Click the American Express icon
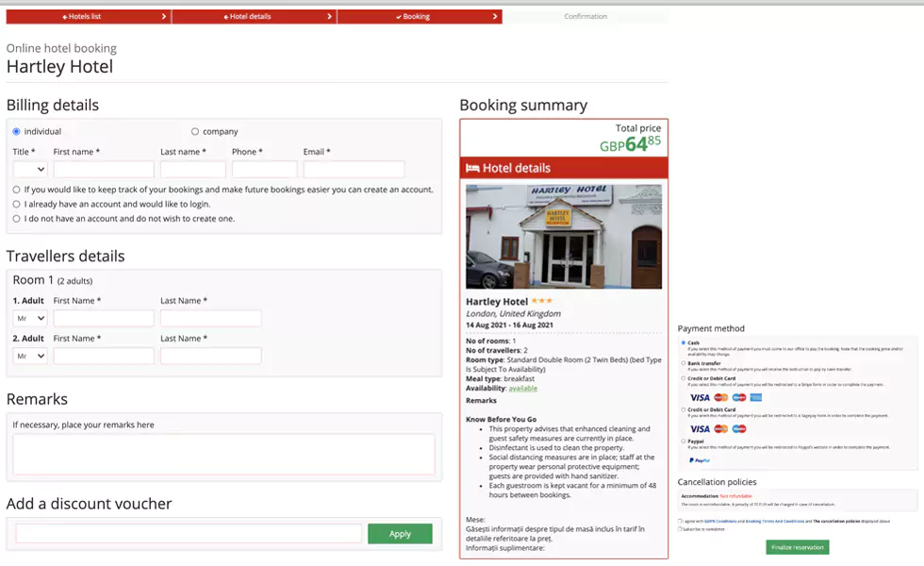This screenshot has width=924, height=566. pos(756,397)
